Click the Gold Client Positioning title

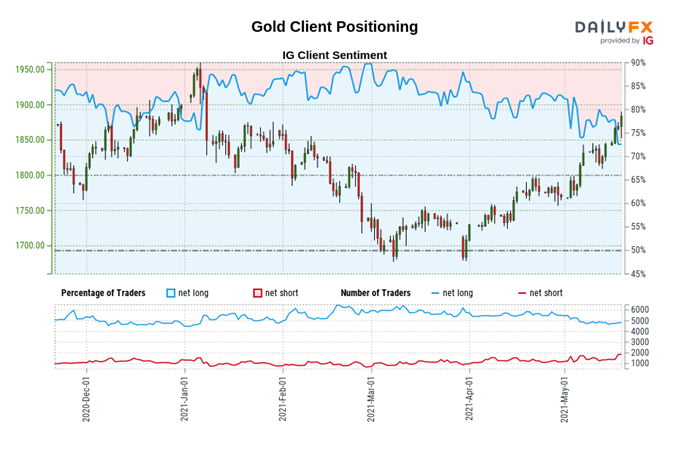click(x=334, y=26)
